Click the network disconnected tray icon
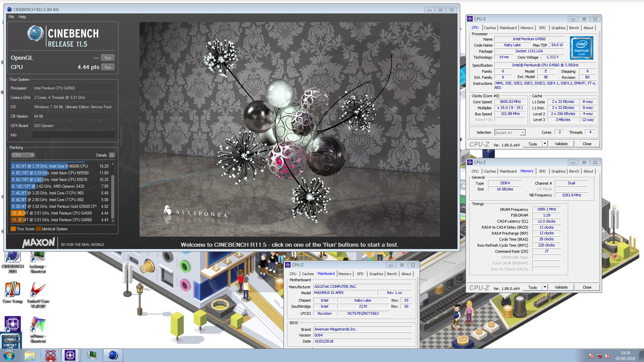 [x=599, y=356]
